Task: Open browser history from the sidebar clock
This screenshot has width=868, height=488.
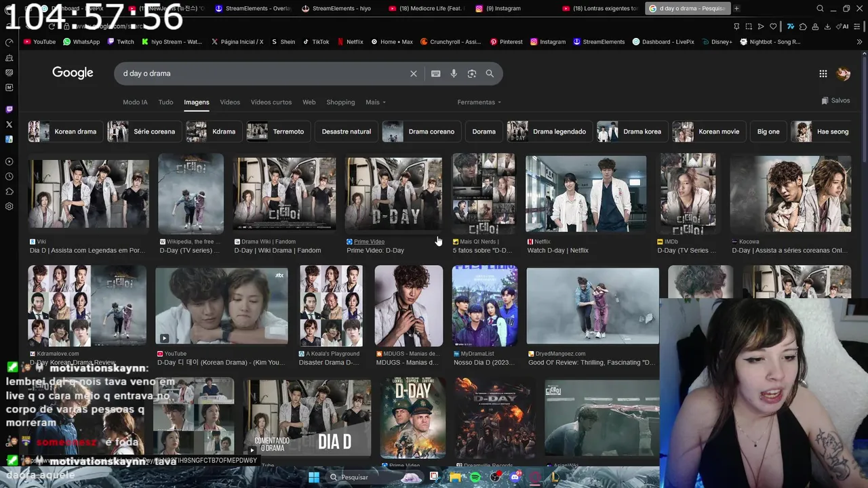Action: [x=9, y=176]
